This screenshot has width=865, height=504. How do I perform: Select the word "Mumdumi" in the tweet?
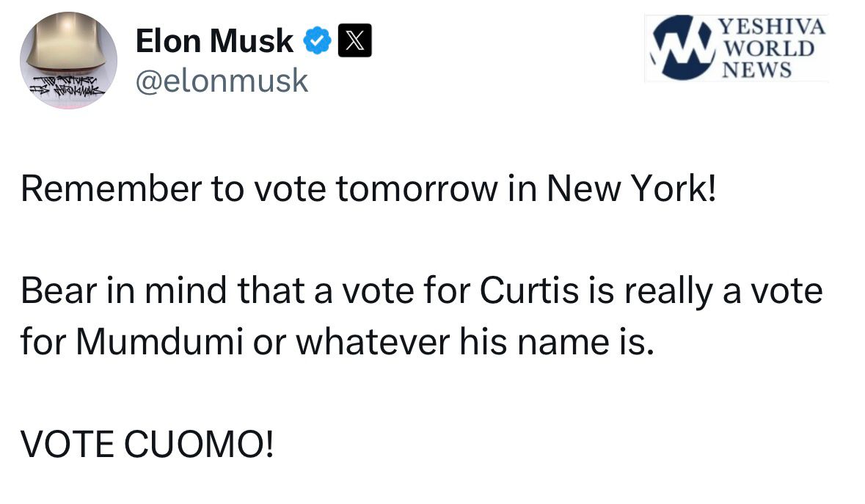159,342
